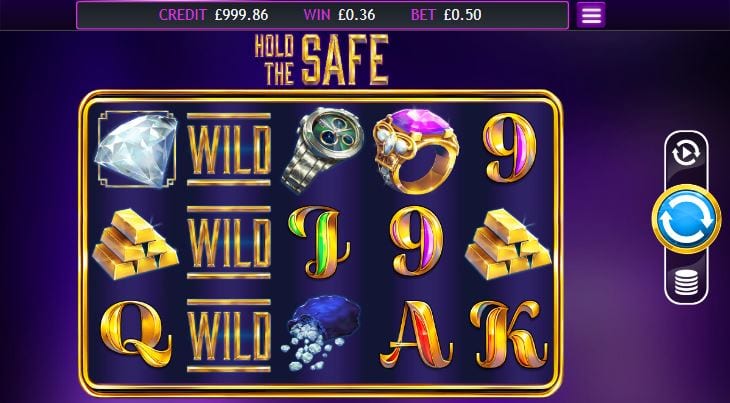Image resolution: width=730 pixels, height=403 pixels.
Task: Select the gold bars on first reel
Action: coord(135,243)
